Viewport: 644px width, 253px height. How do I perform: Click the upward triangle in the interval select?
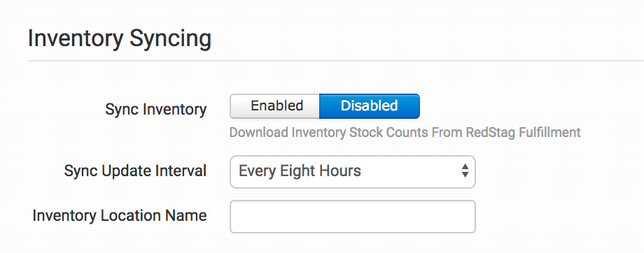[465, 166]
